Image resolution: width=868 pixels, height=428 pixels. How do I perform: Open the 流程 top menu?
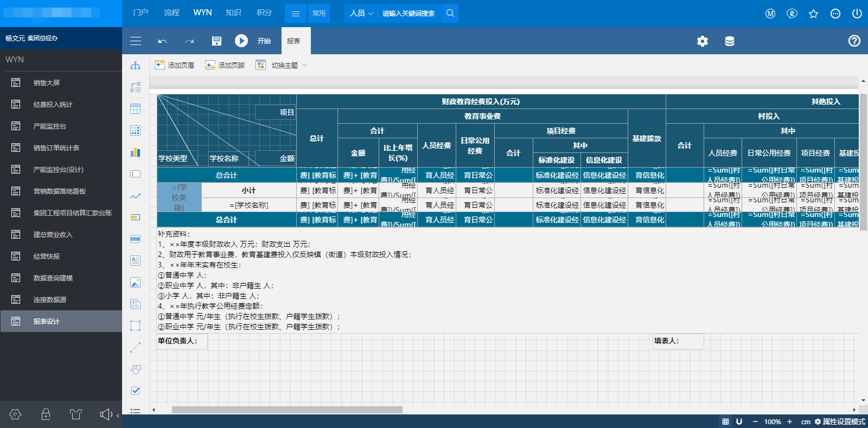(x=171, y=12)
